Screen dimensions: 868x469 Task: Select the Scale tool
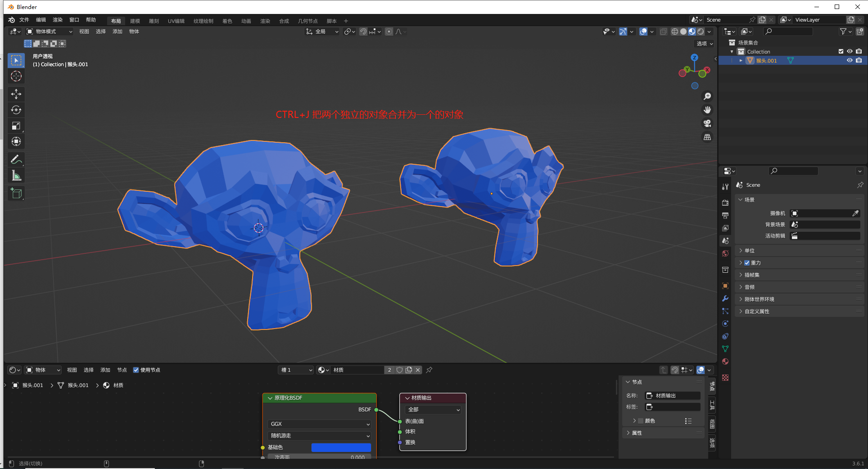point(16,126)
